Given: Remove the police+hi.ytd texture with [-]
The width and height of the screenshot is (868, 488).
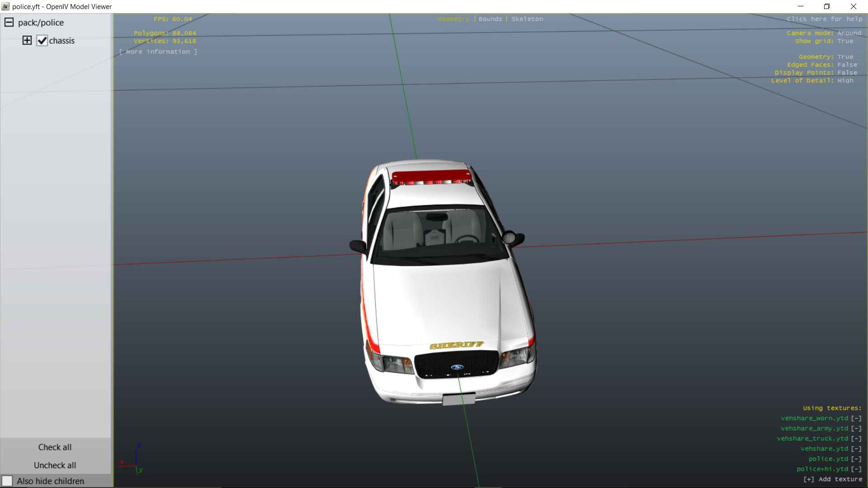Looking at the screenshot, I should [x=856, y=469].
